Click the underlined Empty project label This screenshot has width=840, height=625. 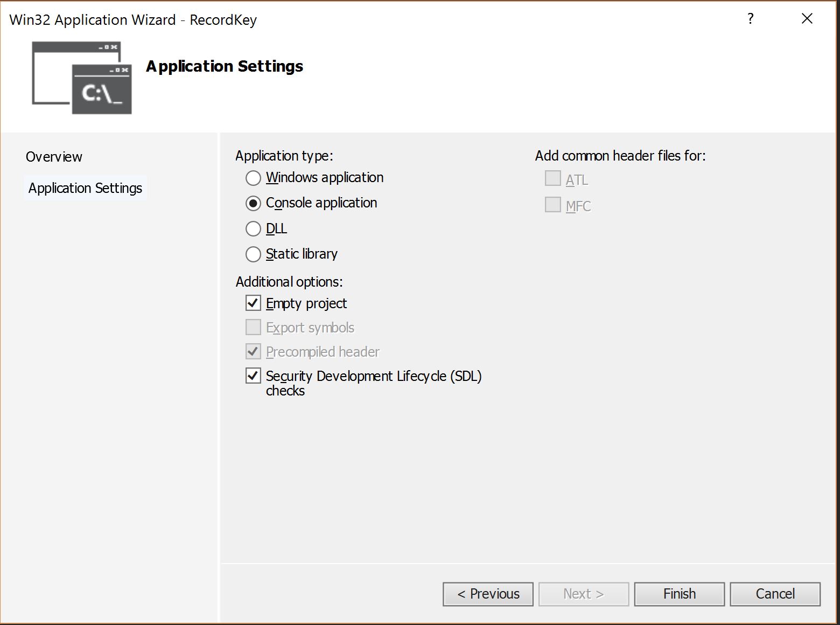click(306, 303)
